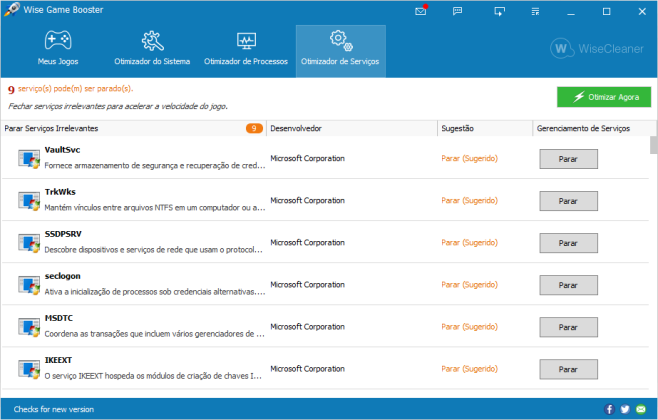Switch to Otimizador do Sistema tab
The image size is (658, 420).
[152, 51]
